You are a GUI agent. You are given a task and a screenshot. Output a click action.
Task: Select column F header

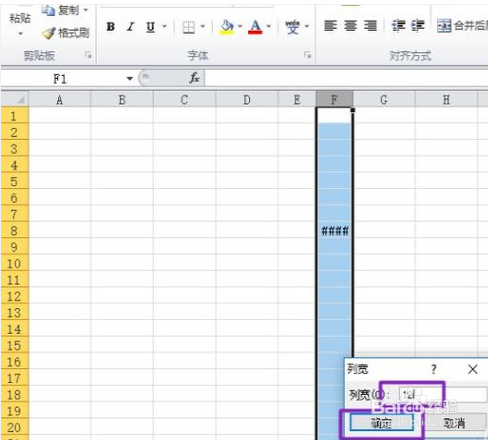334,99
